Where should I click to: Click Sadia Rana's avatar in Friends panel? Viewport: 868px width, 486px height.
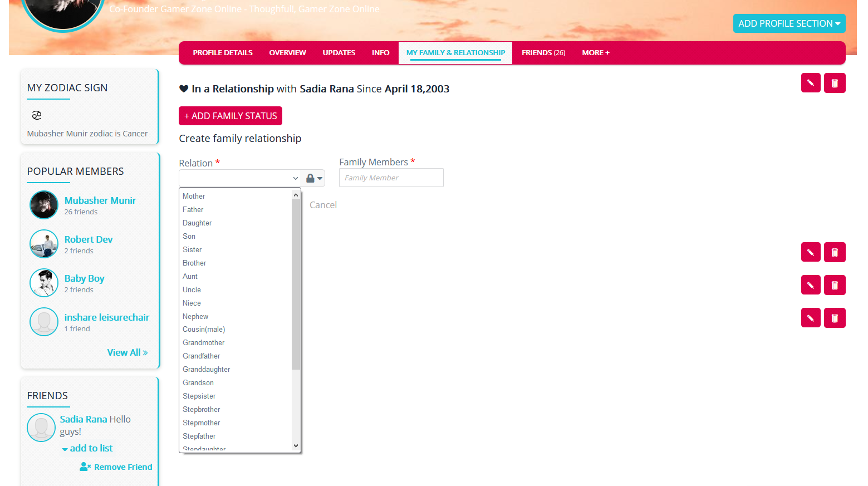pos(41,428)
